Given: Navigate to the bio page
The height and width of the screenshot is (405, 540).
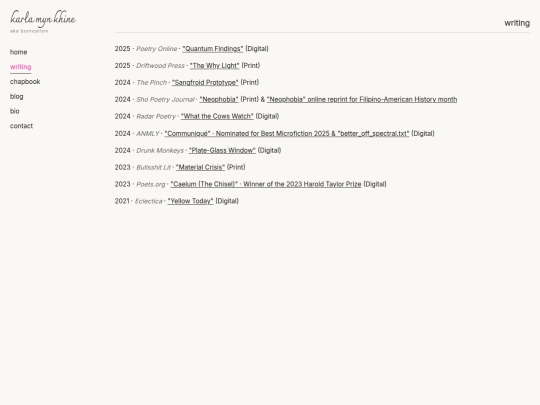Looking at the screenshot, I should point(15,111).
